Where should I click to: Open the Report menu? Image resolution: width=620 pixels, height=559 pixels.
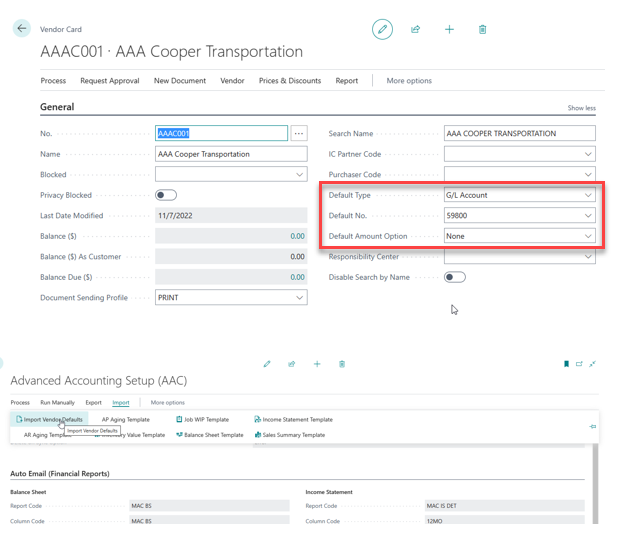click(x=347, y=81)
